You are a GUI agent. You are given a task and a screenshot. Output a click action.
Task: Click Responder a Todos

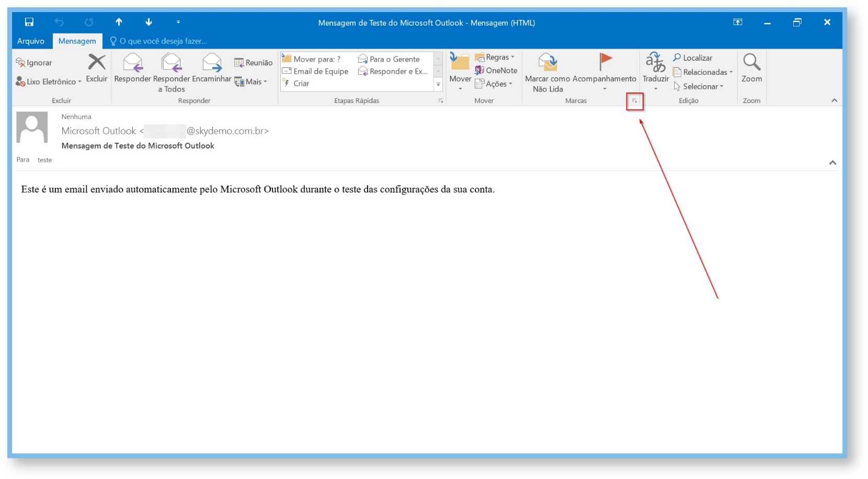172,73
